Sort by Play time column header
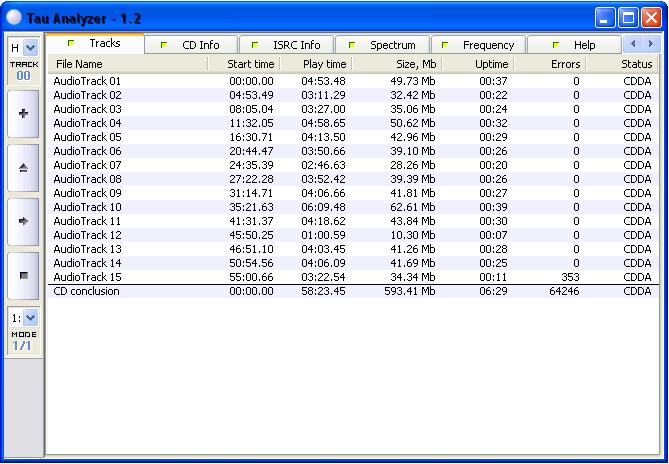 pyautogui.click(x=316, y=64)
